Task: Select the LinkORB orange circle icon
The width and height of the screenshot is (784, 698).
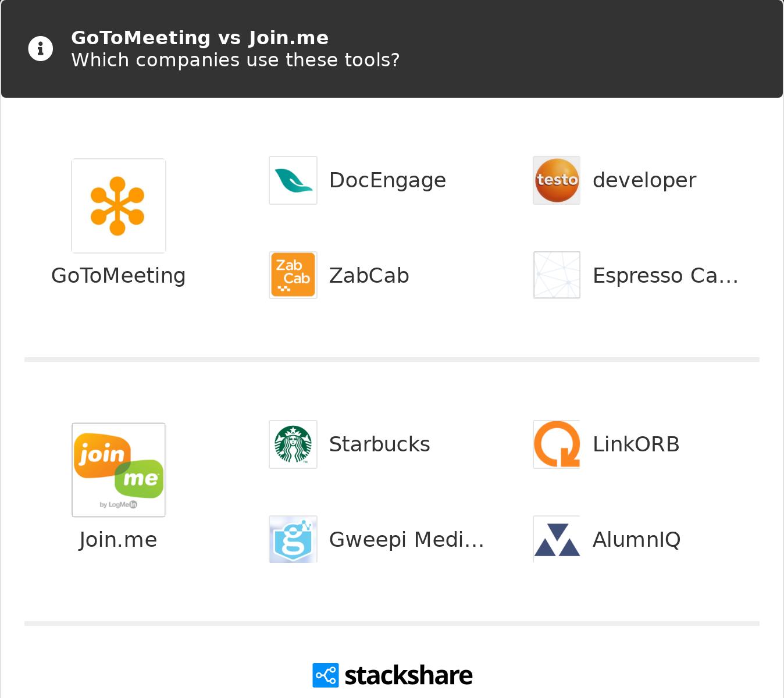Action: click(557, 444)
